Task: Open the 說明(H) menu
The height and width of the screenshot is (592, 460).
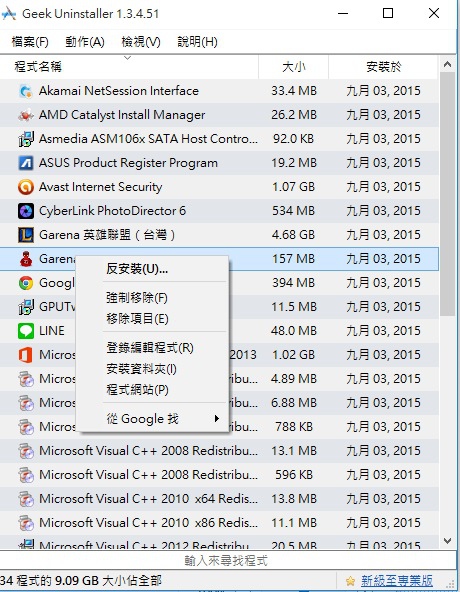Action: tap(198, 42)
